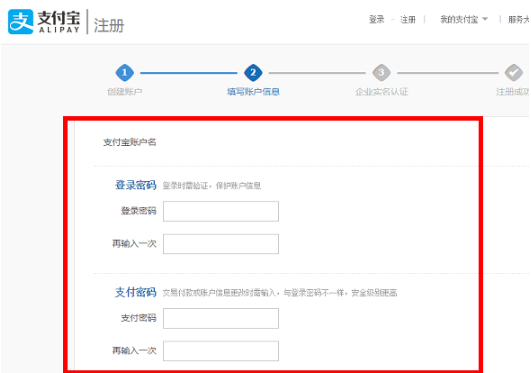Click the Alipay logo icon
This screenshot has height=373, width=531.
21,22
